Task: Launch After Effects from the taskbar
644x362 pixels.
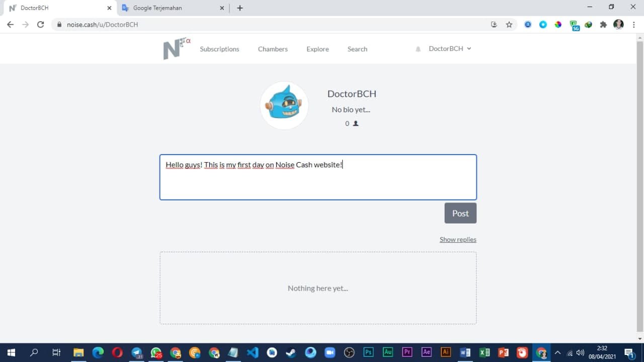Action: [426, 352]
